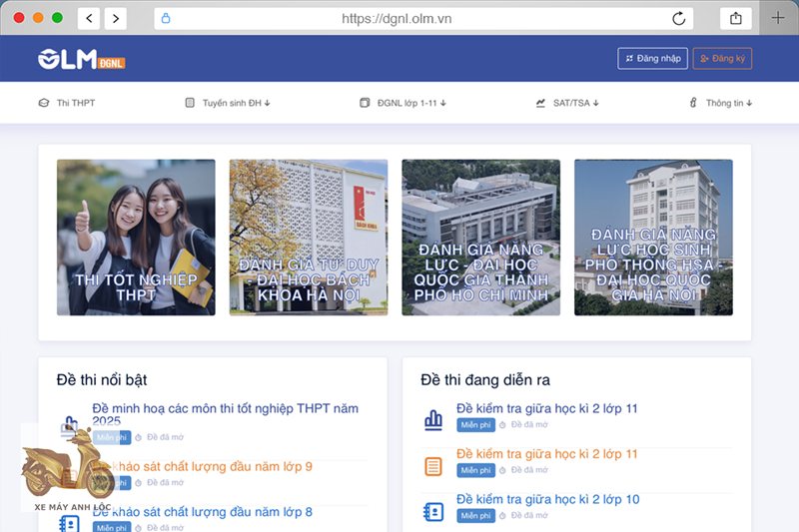Click Miễn phí badge under lớp 10 exam

click(x=476, y=515)
